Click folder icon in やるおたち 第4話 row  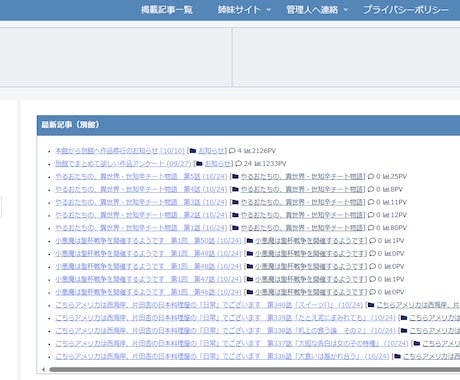click(235, 189)
